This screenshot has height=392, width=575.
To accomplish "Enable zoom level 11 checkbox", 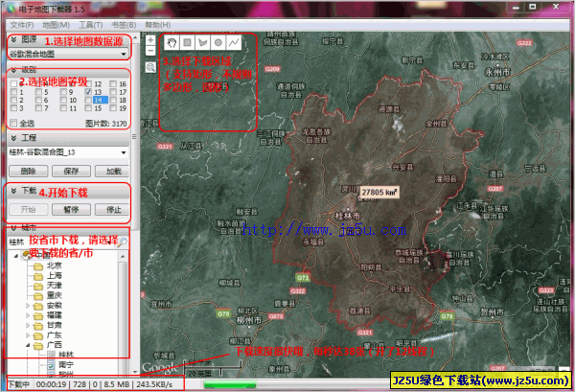I will pyautogui.click(x=63, y=107).
